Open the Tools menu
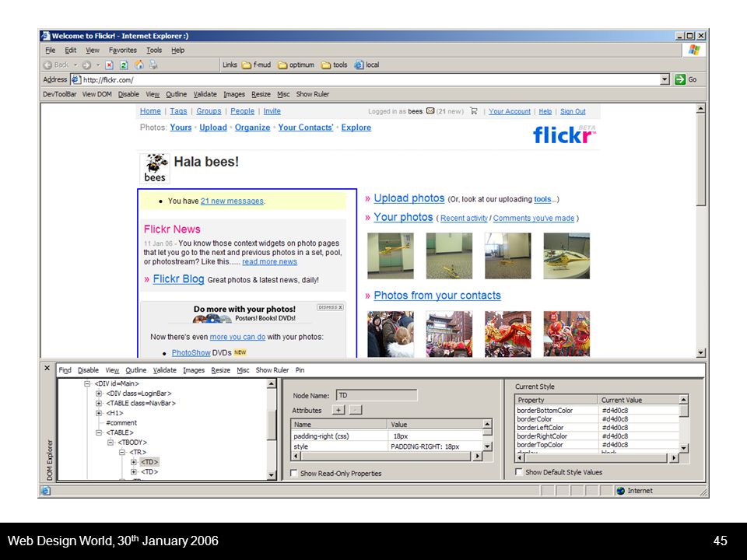 pos(154,50)
